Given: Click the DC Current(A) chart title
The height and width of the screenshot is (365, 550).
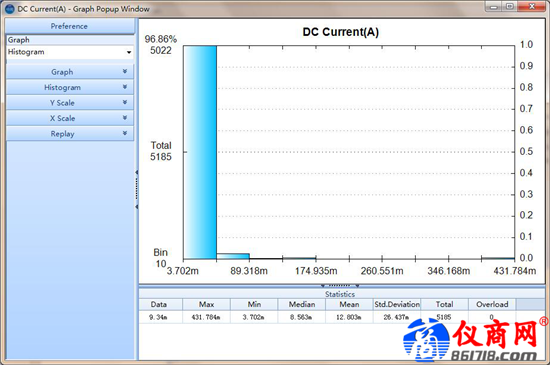Looking at the screenshot, I should (341, 32).
